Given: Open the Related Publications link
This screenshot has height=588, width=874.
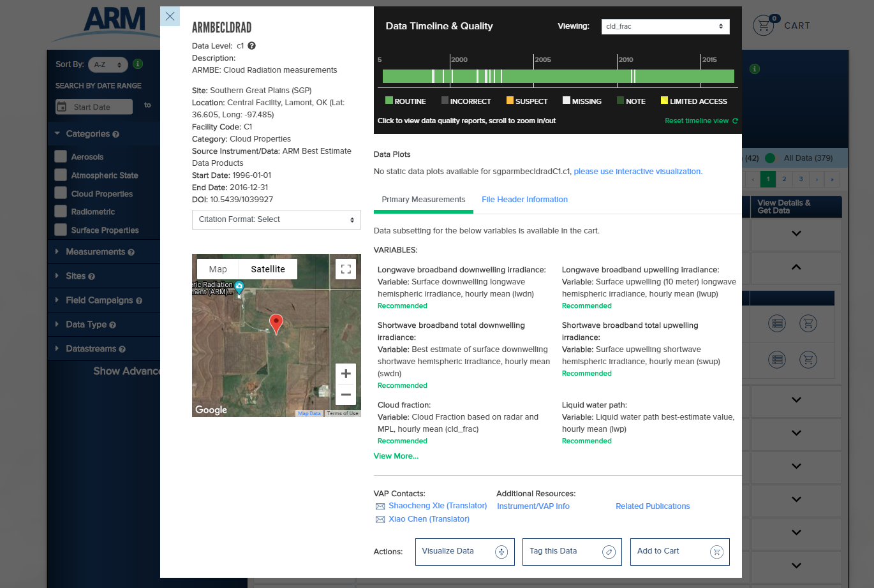Looking at the screenshot, I should tap(653, 506).
